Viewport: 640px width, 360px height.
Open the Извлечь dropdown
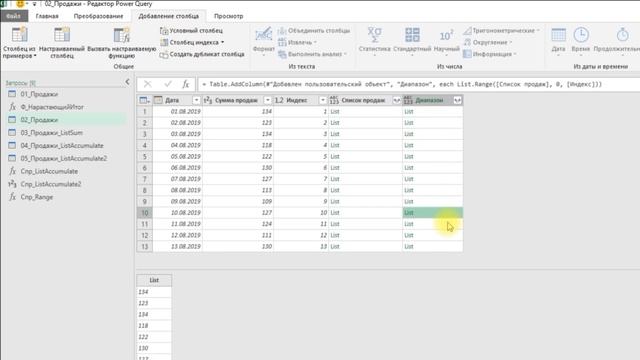(x=298, y=42)
